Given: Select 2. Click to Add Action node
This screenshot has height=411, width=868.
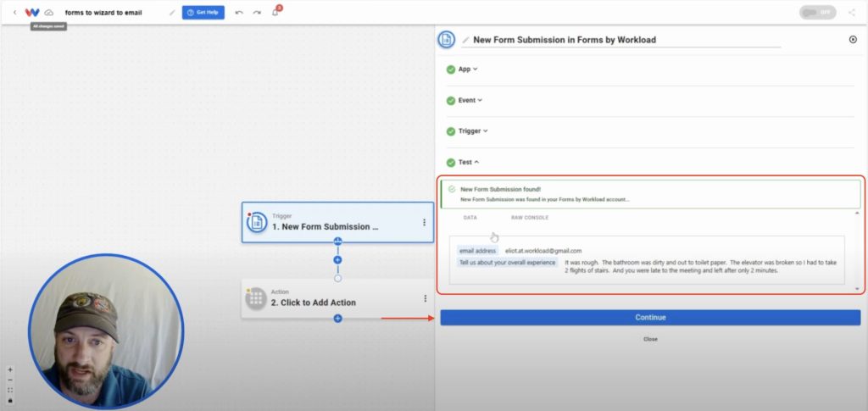Looking at the screenshot, I should pyautogui.click(x=337, y=298).
